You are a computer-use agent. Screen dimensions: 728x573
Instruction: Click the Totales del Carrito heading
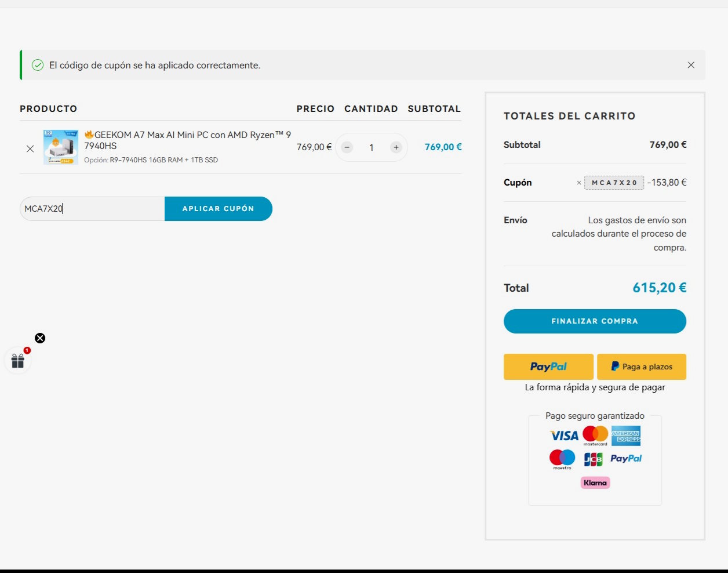(x=569, y=116)
